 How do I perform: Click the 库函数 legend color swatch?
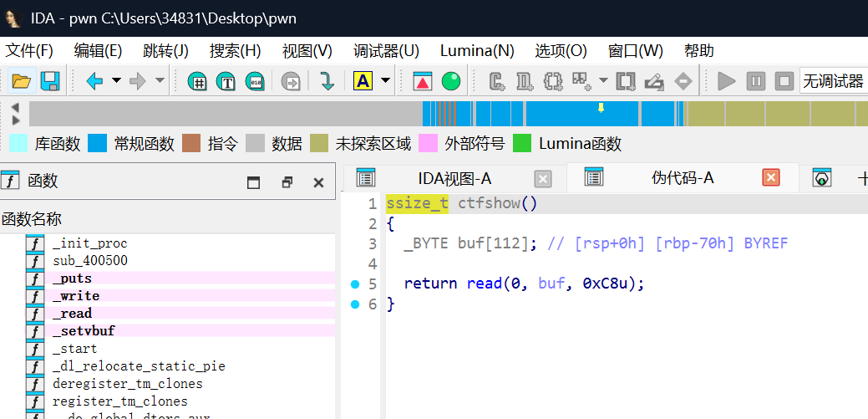(x=18, y=144)
